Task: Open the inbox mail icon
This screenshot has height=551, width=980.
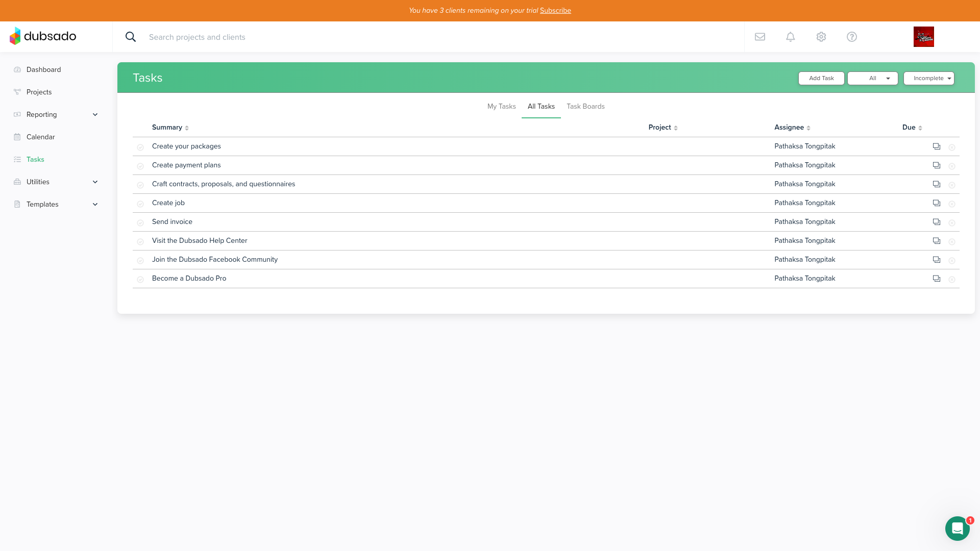Action: point(759,37)
